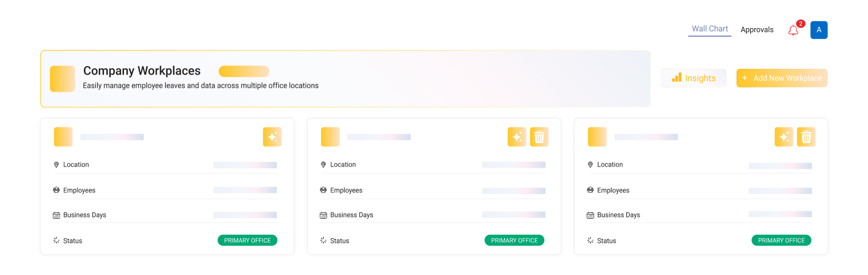
Task: Click the blue user avatar "A"
Action: coord(819,30)
